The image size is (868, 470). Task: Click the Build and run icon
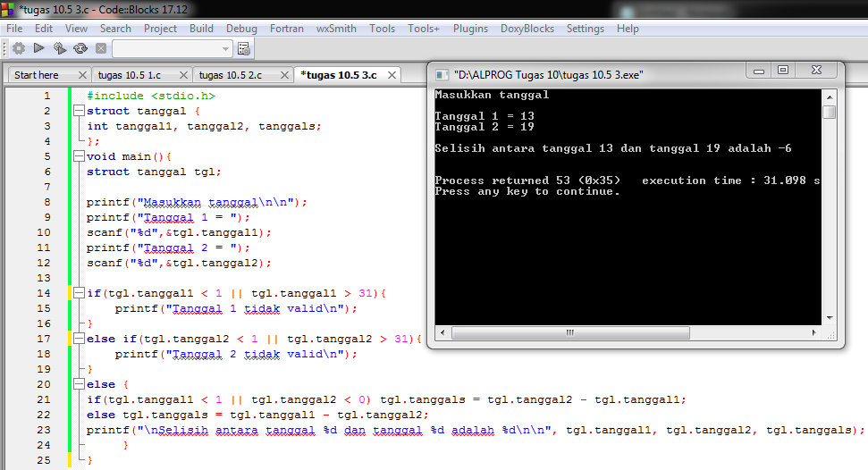pos(59,48)
